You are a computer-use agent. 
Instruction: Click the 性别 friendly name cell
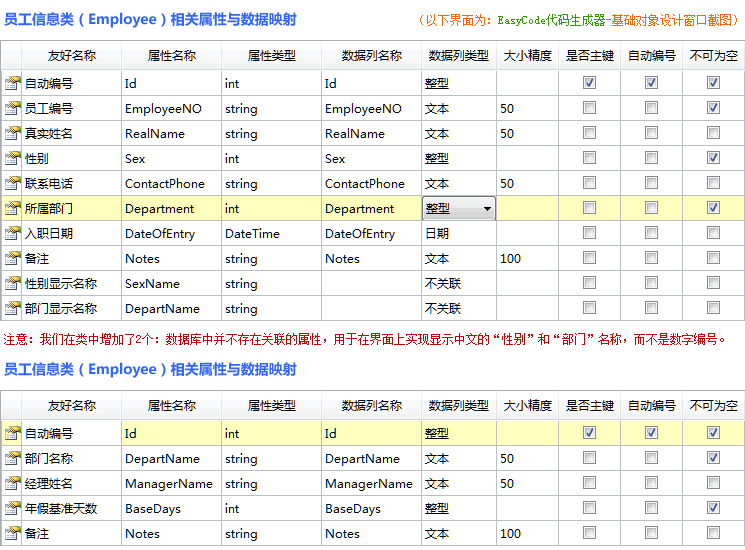[72, 159]
